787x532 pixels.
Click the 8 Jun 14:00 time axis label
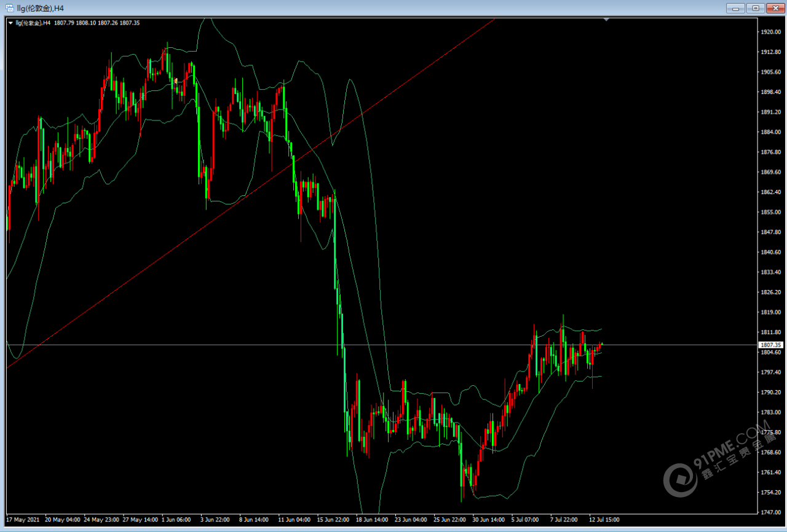tap(255, 519)
